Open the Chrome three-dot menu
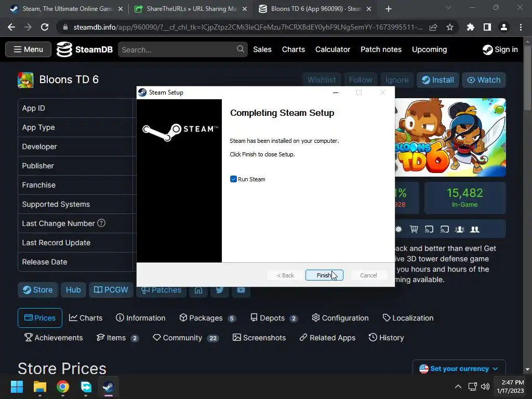Screen dimensions: 532x399 click(521, 27)
